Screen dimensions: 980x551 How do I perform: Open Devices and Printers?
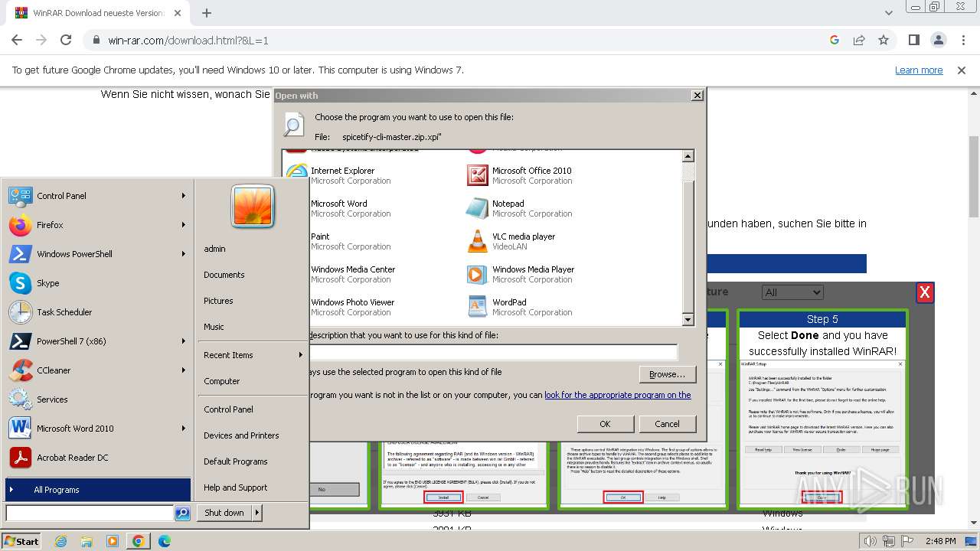tap(241, 435)
